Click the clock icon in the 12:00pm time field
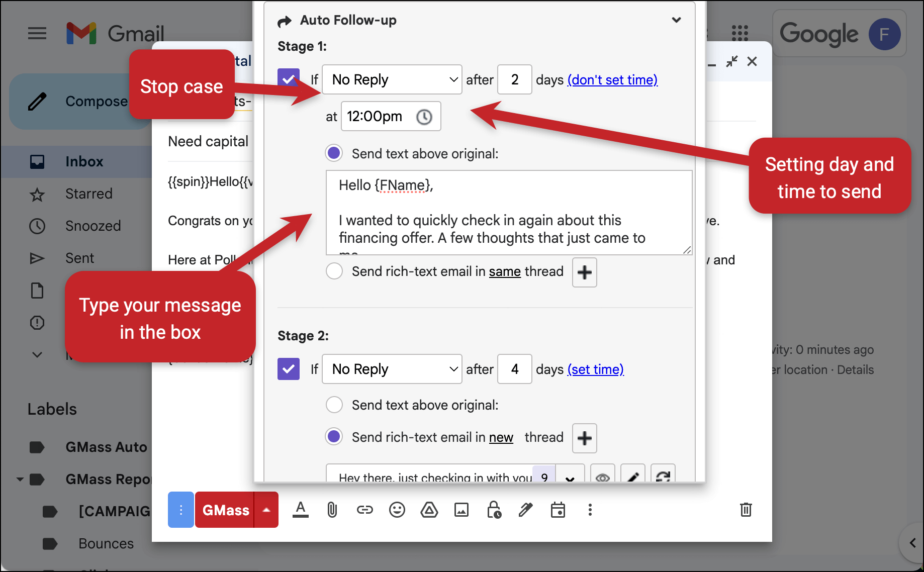This screenshot has width=924, height=572. tap(424, 117)
